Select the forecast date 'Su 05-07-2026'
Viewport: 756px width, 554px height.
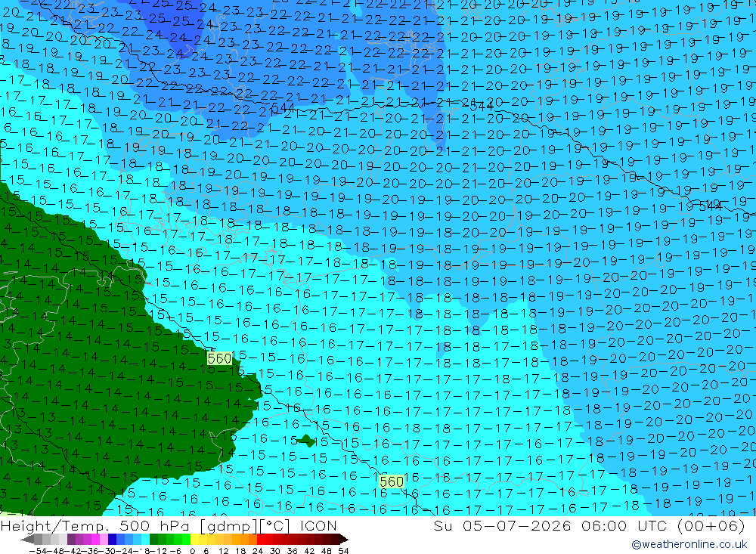pos(502,525)
